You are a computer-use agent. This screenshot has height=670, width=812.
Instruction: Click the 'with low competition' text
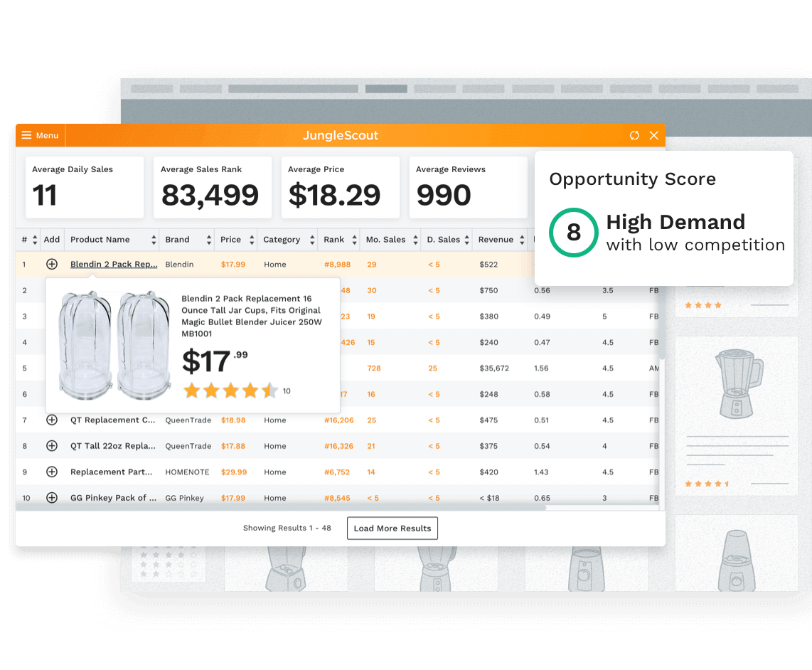click(x=695, y=245)
